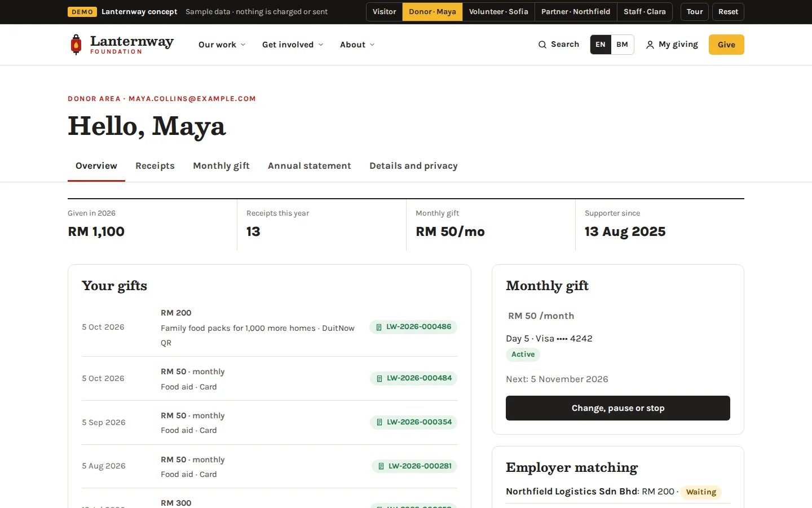Click the Lanternway Foundation wordmark
This screenshot has height=508, width=812.
132,45
